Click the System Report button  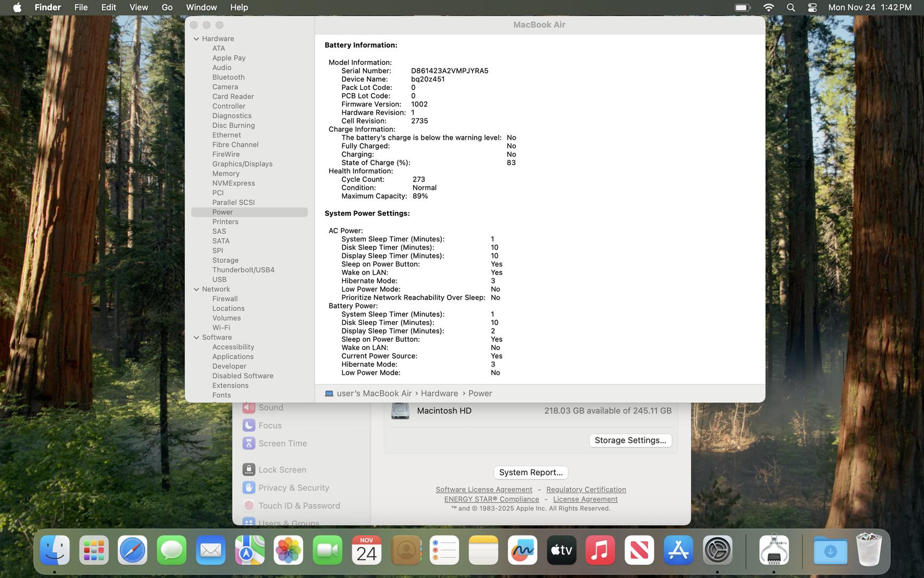pyautogui.click(x=530, y=473)
